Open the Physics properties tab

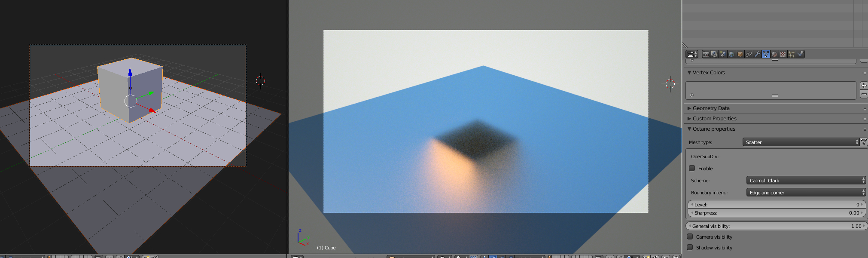pyautogui.click(x=801, y=54)
